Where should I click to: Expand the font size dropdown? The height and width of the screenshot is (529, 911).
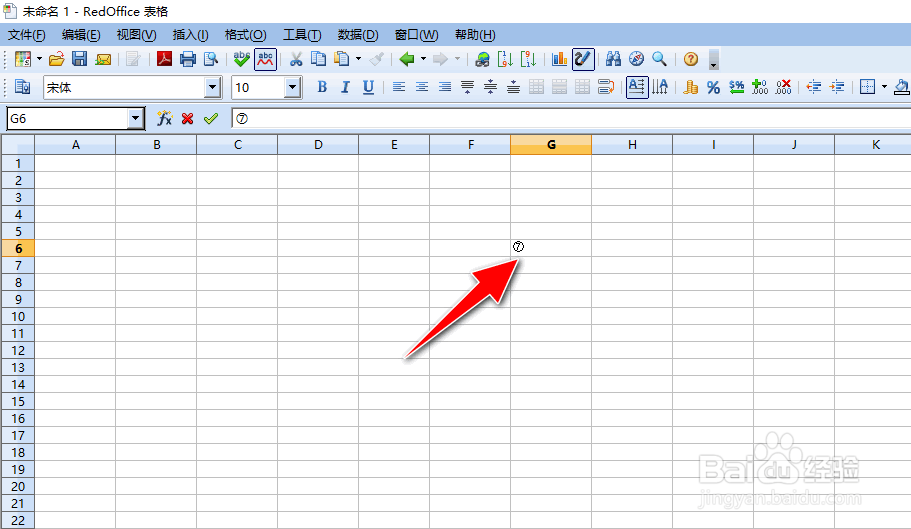coord(292,88)
